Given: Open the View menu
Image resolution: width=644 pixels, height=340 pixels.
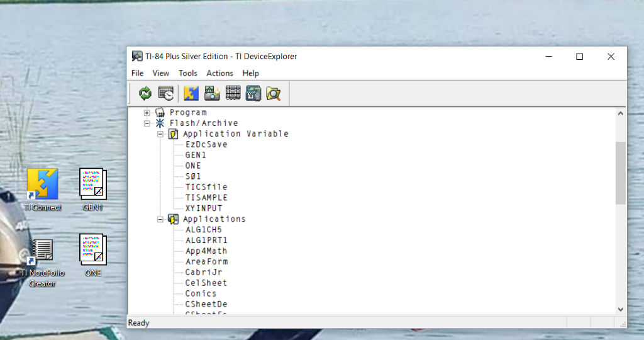Looking at the screenshot, I should pyautogui.click(x=160, y=73).
